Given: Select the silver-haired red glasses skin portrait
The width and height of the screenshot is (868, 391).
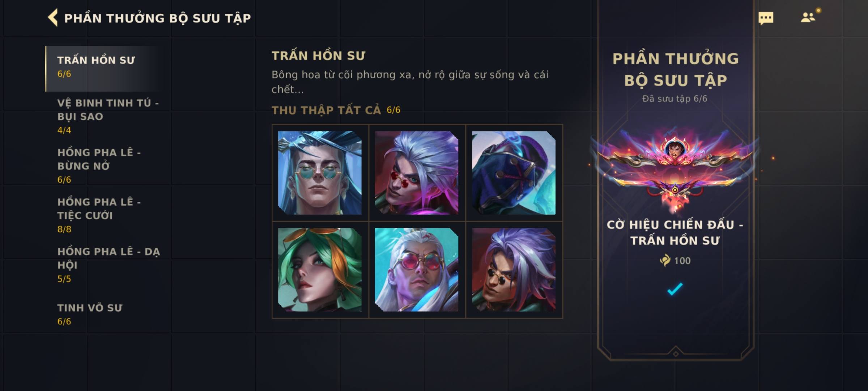Looking at the screenshot, I should [x=417, y=173].
